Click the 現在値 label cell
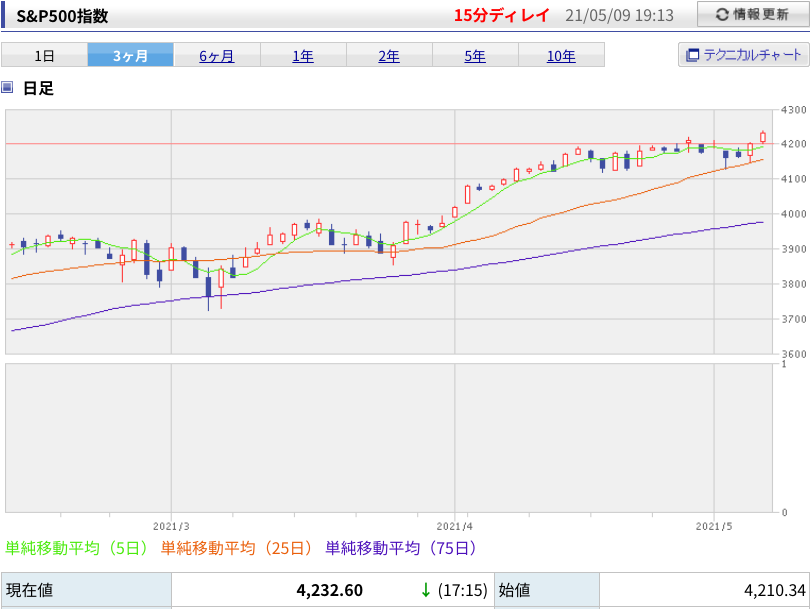The width and height of the screenshot is (811, 609). coord(86,590)
